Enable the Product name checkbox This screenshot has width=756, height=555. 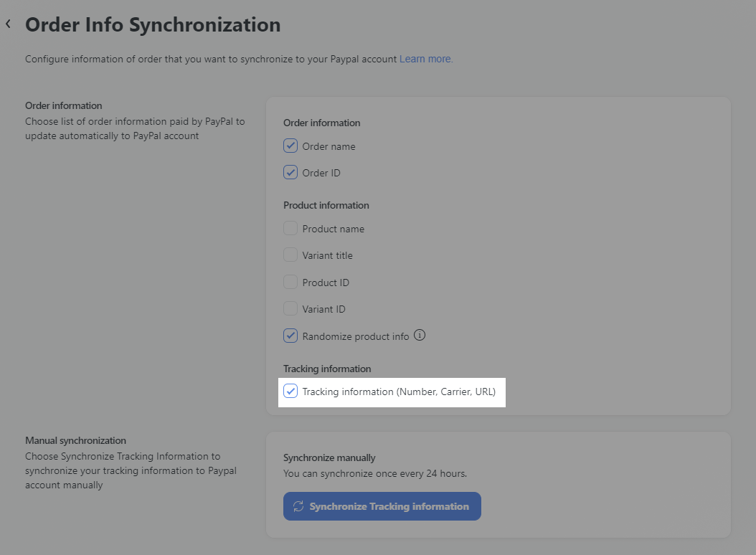coord(290,229)
